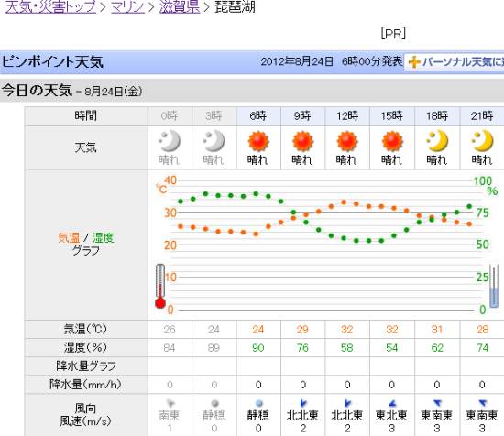504x436 pixels.
Task: Click the yellow moon icon for 21時
Action: tap(482, 141)
